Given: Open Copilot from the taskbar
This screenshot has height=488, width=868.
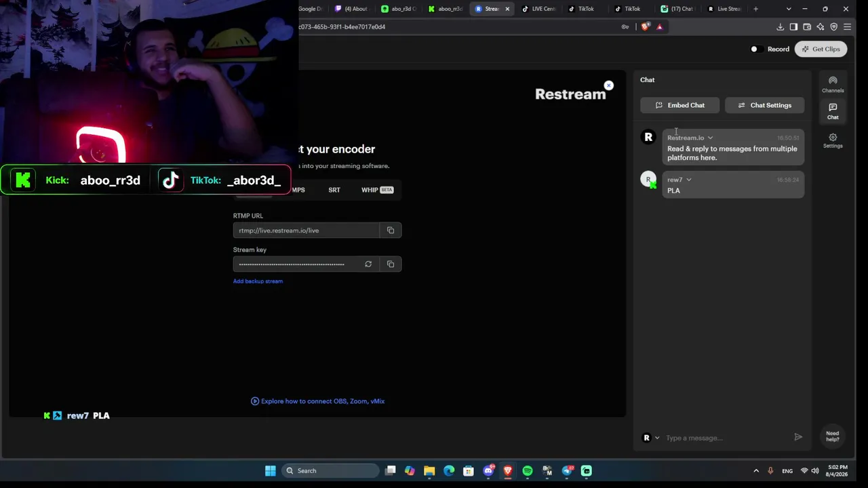Looking at the screenshot, I should point(410,470).
